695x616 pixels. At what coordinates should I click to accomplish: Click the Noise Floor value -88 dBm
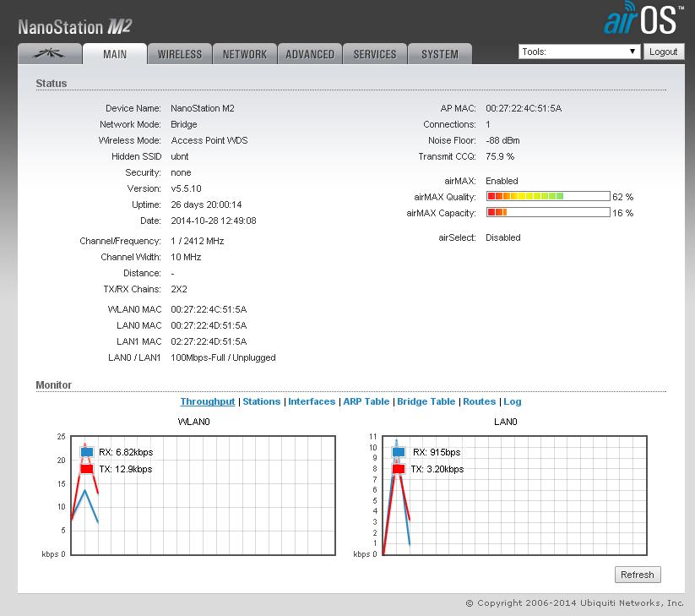point(502,140)
